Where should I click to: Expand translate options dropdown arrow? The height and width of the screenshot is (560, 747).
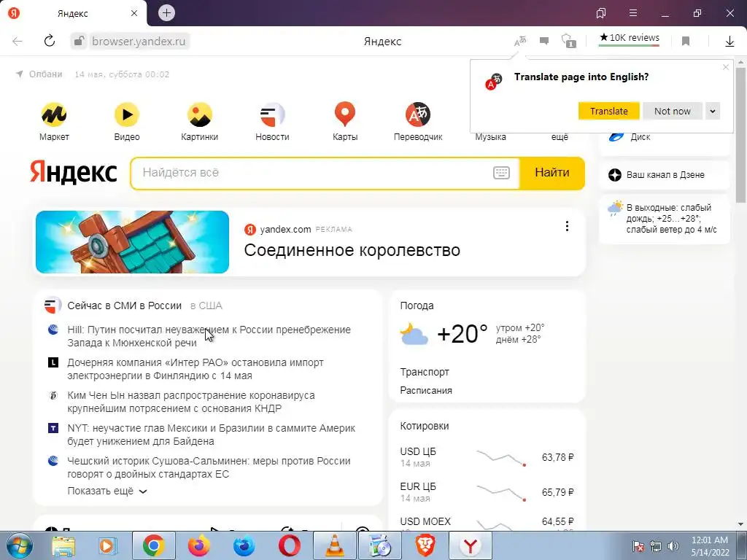point(713,112)
